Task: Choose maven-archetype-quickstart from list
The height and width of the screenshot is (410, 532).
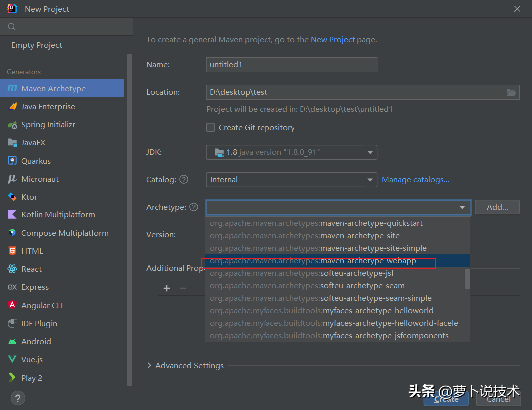Action: click(x=337, y=223)
